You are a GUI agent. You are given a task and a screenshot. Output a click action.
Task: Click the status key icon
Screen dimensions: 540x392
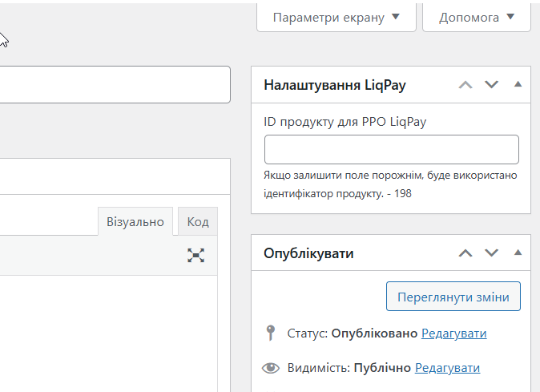[x=270, y=333]
